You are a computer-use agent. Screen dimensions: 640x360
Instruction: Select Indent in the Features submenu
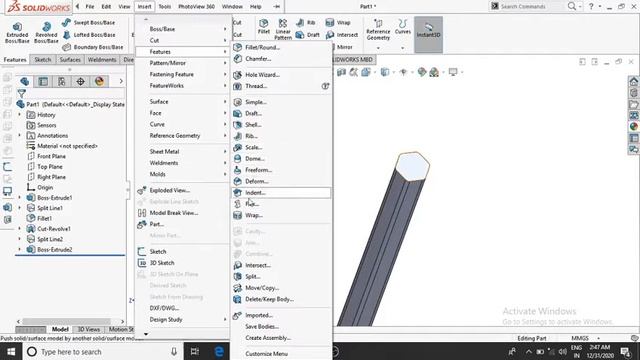tap(281, 193)
